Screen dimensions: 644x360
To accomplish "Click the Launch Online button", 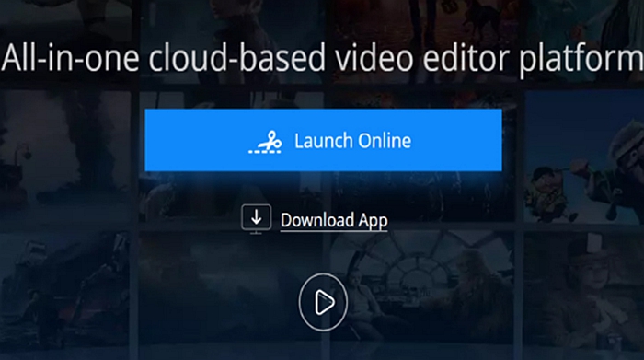I will (323, 140).
